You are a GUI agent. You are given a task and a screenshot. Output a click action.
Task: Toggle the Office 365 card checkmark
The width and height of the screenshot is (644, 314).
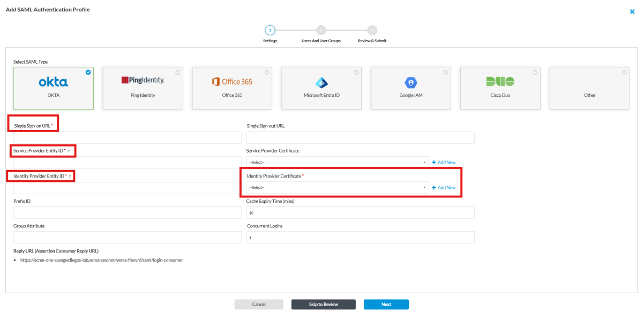[x=267, y=72]
